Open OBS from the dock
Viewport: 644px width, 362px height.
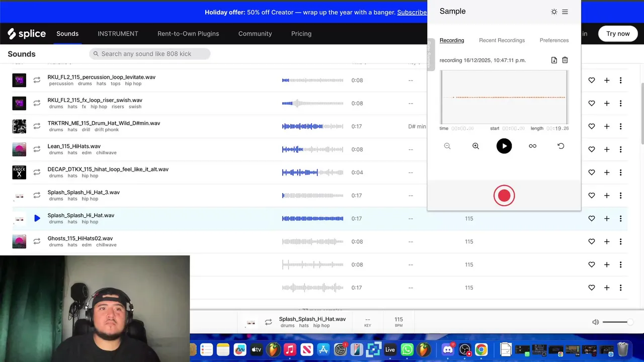pyautogui.click(x=464, y=349)
